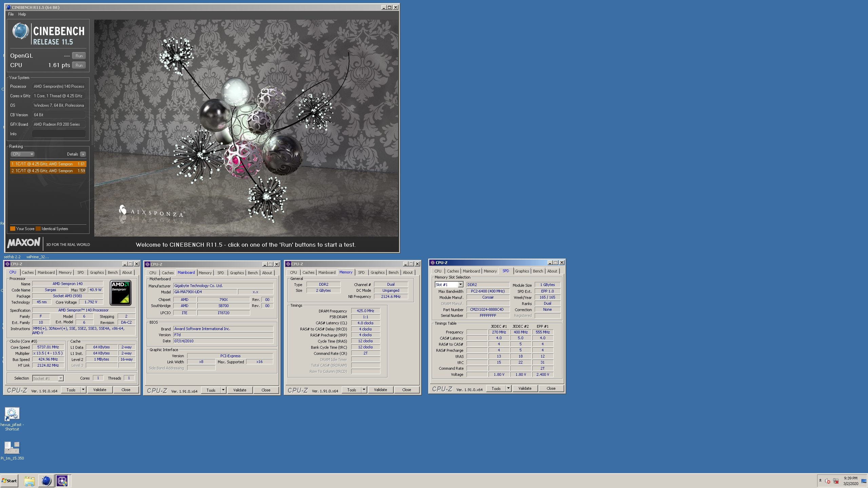
Task: Switch to Bench tab in first CPU-Z window
Action: pyautogui.click(x=113, y=272)
